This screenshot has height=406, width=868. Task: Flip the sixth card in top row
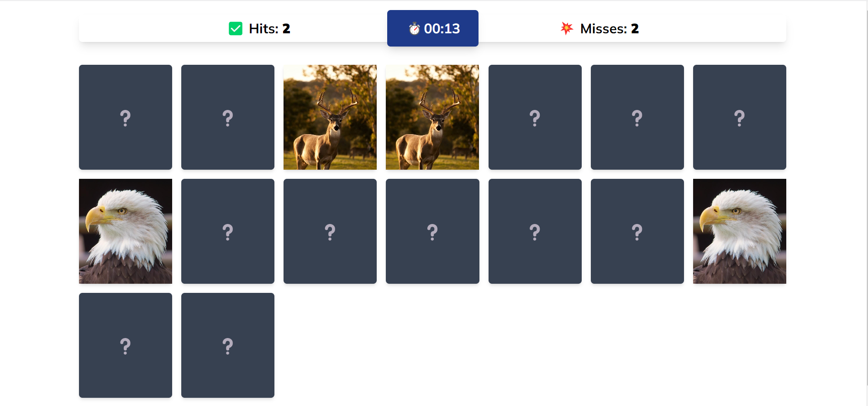[637, 117]
